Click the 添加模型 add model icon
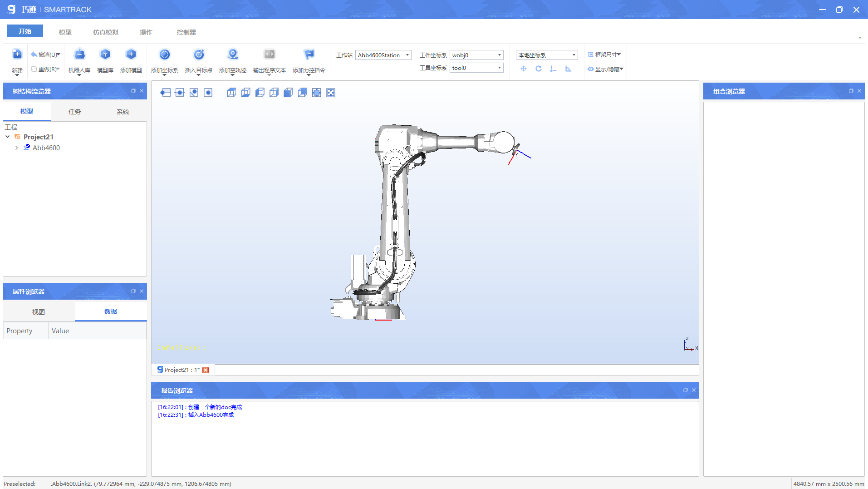868x489 pixels. 131,54
